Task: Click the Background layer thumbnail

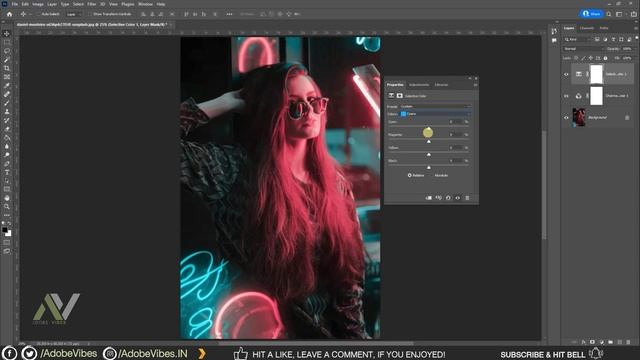Action: [578, 118]
